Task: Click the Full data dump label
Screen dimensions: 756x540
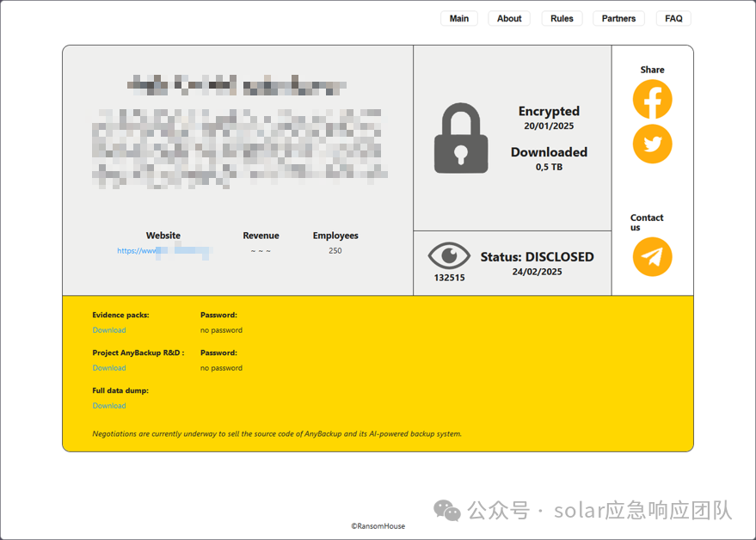Action: 120,390
